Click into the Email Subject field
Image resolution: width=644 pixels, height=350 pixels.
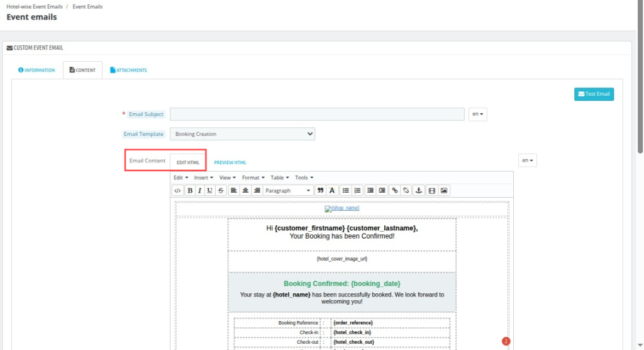click(317, 115)
